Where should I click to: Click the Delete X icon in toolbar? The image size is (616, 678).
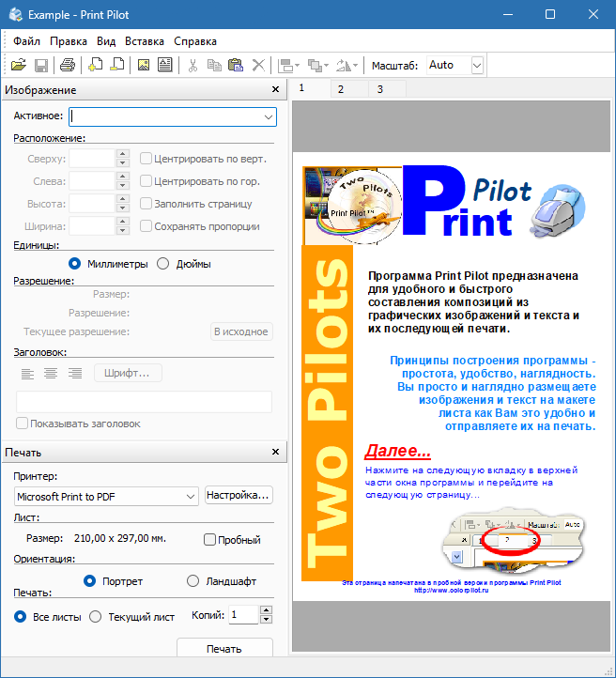tap(258, 66)
